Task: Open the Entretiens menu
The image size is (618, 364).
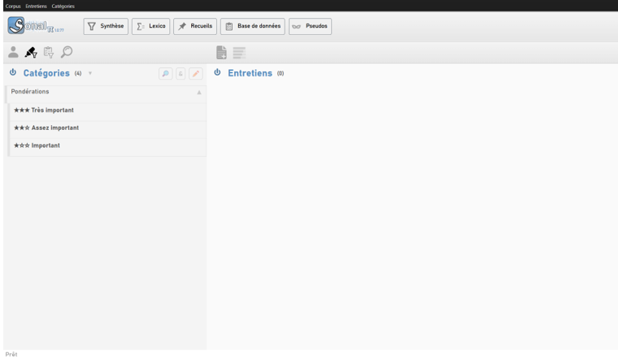Action: coord(37,6)
